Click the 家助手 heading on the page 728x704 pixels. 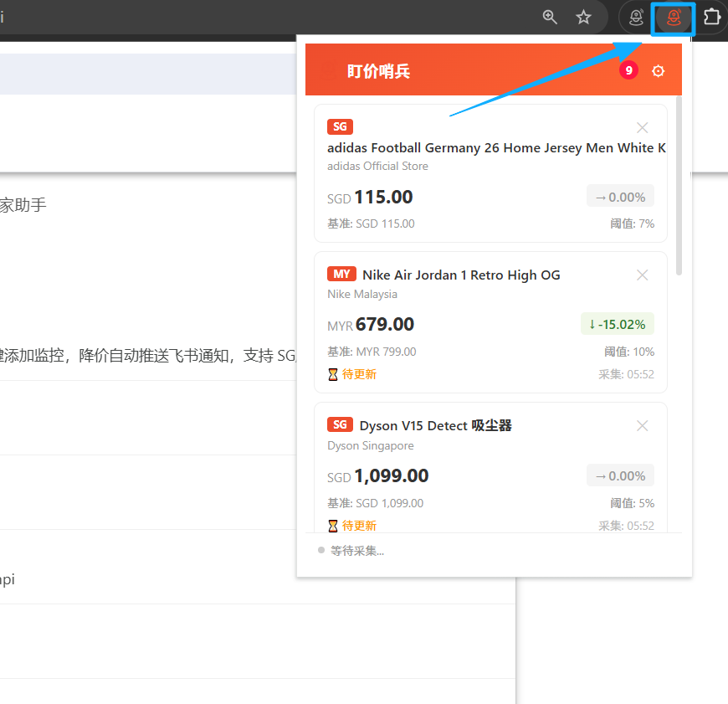pyautogui.click(x=23, y=205)
